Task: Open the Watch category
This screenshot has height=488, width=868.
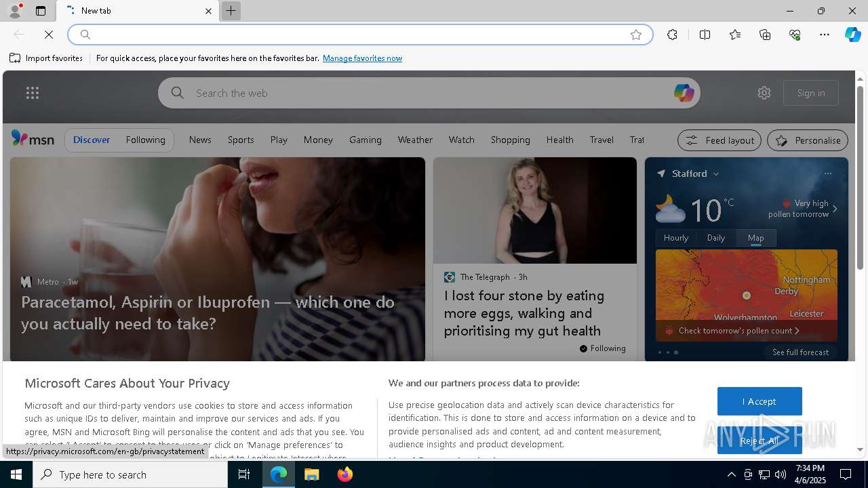Action: (x=461, y=140)
